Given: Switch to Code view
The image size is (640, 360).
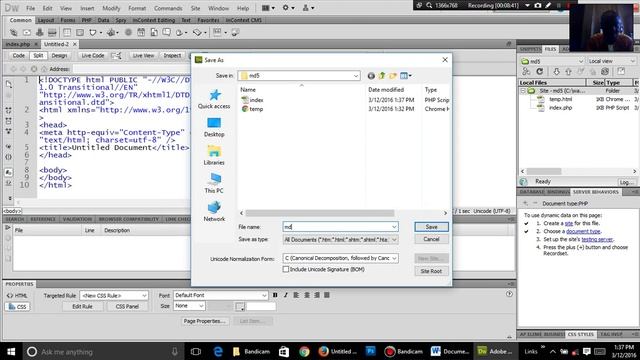Looking at the screenshot, I should tap(18, 56).
